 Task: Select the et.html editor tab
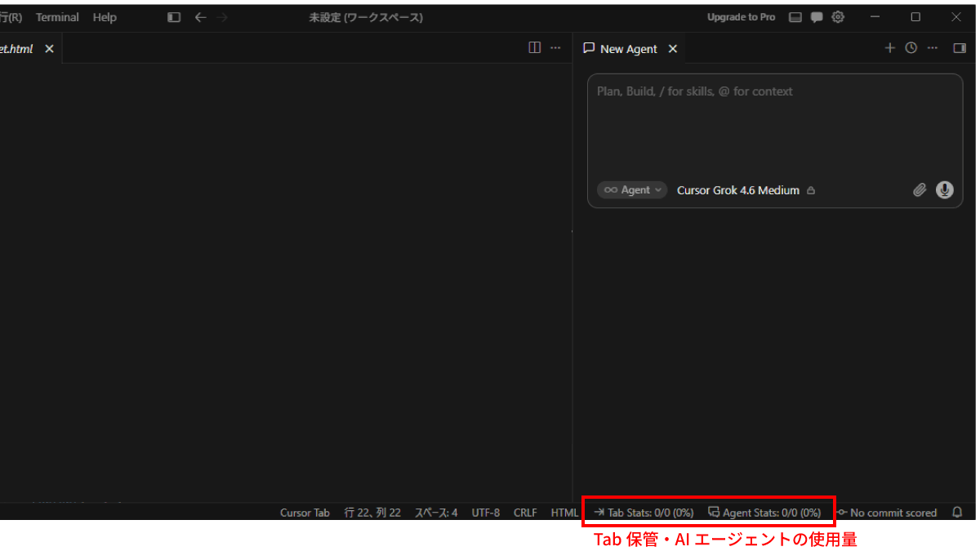[18, 49]
